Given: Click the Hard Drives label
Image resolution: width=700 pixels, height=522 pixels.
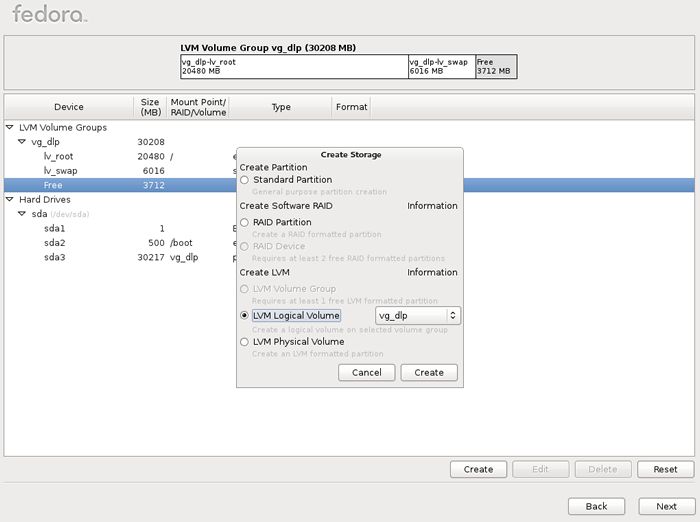Looking at the screenshot, I should pos(45,199).
